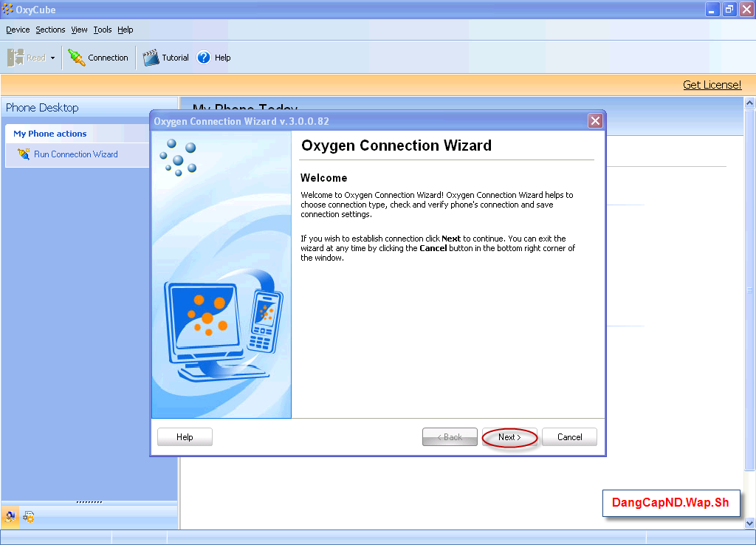Click the sidebar splitter grip dots
The height and width of the screenshot is (545, 756).
(x=89, y=502)
